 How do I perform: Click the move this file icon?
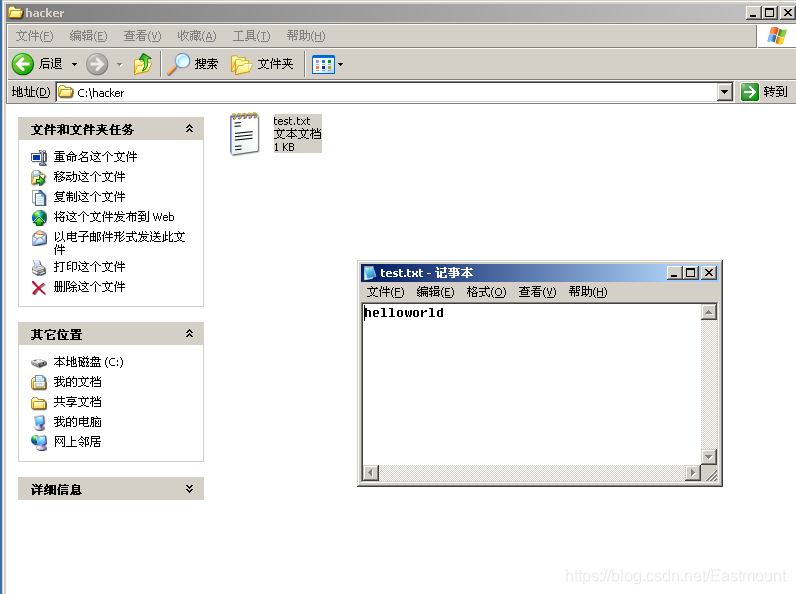click(x=39, y=177)
